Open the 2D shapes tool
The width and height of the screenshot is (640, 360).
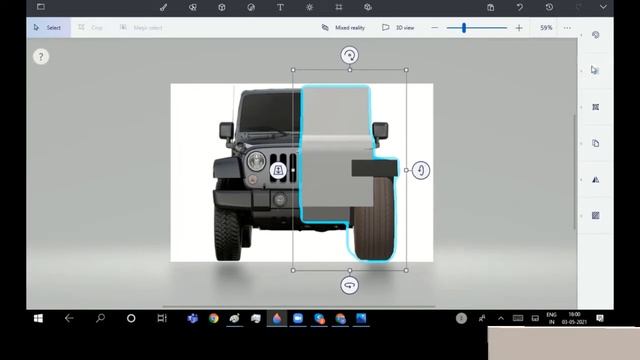point(193,7)
